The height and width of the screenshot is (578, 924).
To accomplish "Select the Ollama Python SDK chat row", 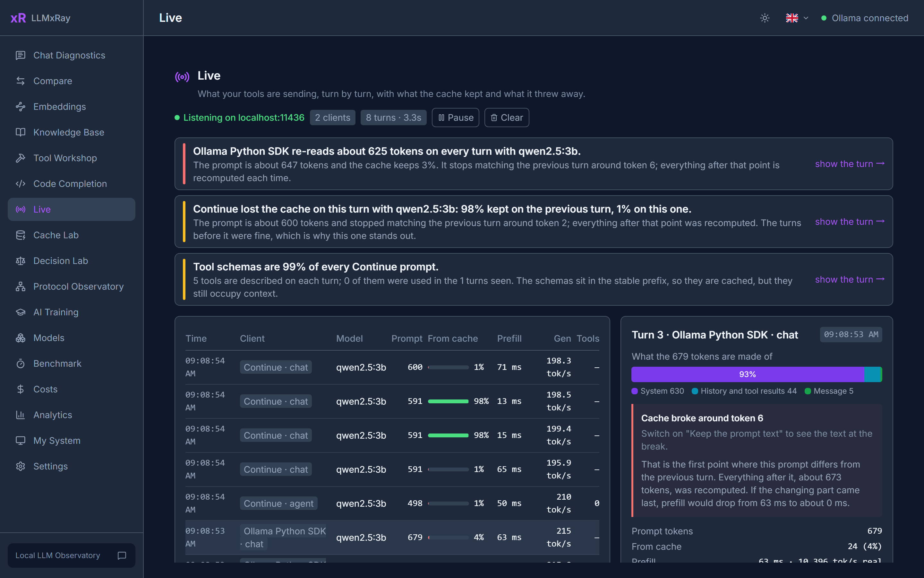I will 392,538.
